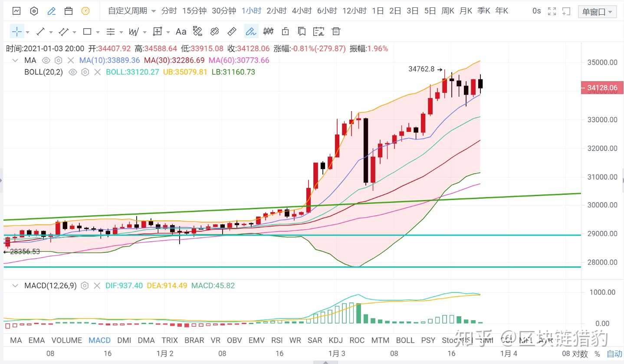Toggle the blue pencil drawing-tools icon
This screenshot has width=624, height=364.
coord(51,11)
